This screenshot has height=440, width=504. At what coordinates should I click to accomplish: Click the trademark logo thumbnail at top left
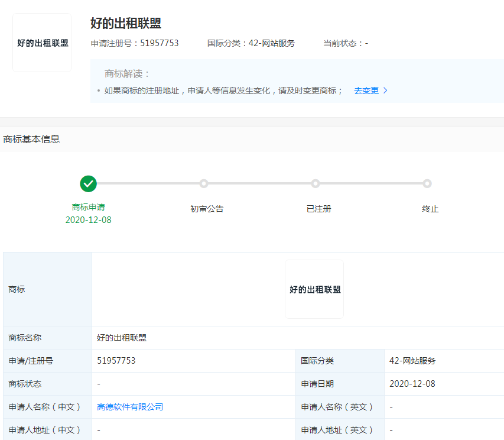coord(41,43)
